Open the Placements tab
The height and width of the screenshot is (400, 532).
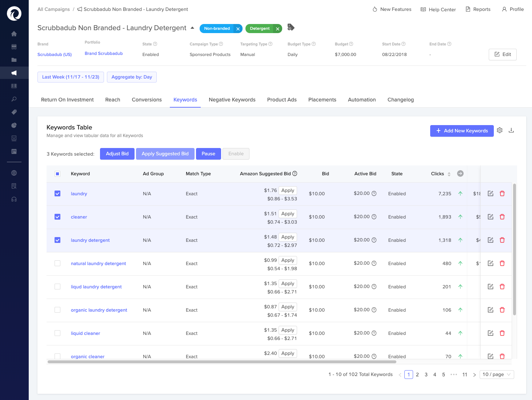[x=322, y=100]
